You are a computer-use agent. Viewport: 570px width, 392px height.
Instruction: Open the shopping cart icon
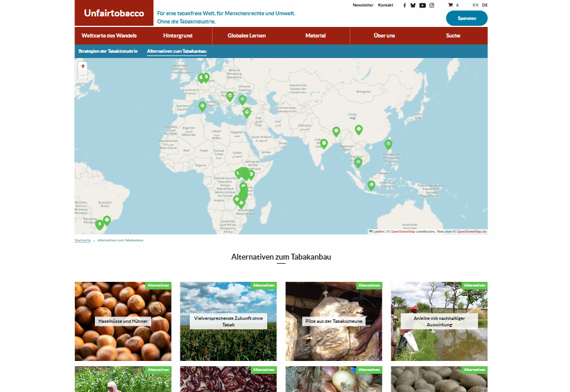tap(450, 5)
